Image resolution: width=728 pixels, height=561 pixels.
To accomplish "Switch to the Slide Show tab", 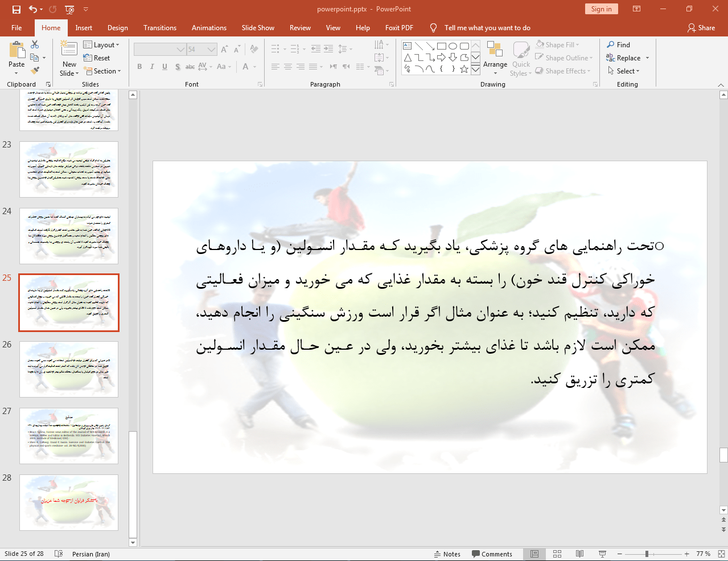I will coord(258,27).
